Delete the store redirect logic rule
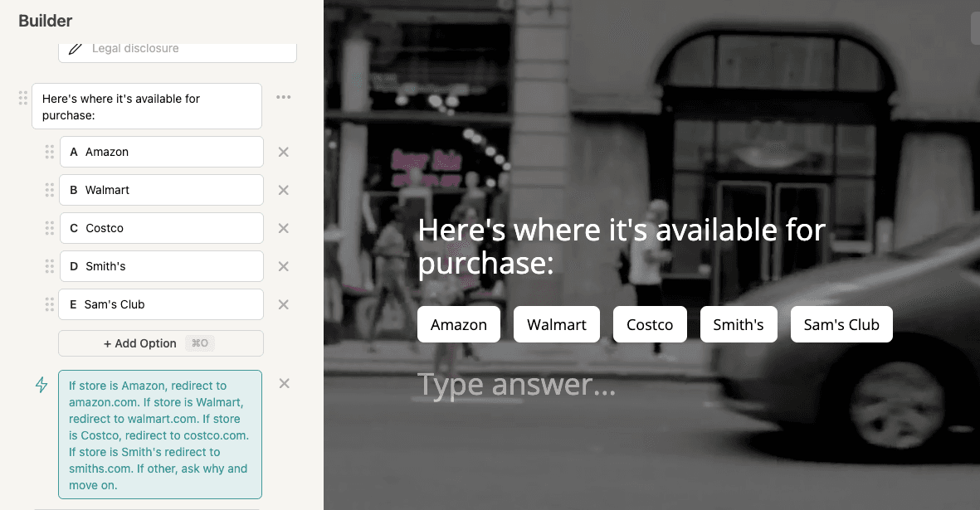 tap(284, 383)
